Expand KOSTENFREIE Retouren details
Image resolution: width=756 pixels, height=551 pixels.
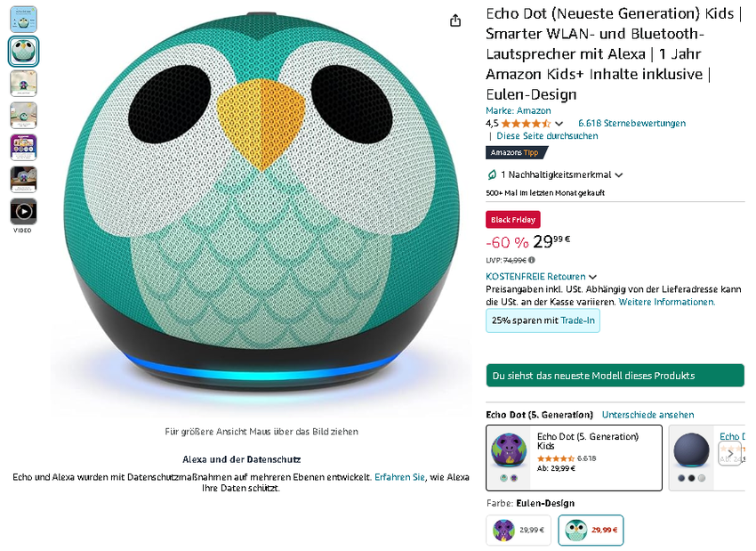[592, 277]
